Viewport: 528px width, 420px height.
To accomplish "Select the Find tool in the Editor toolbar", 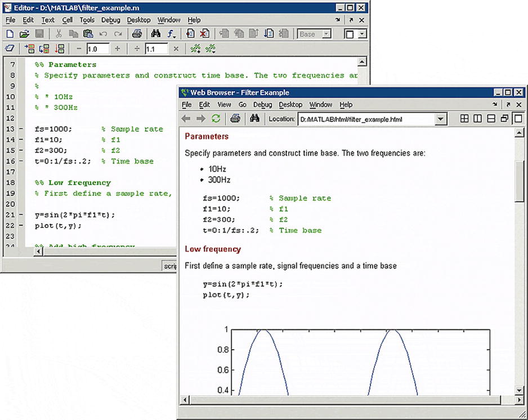I will 154,33.
